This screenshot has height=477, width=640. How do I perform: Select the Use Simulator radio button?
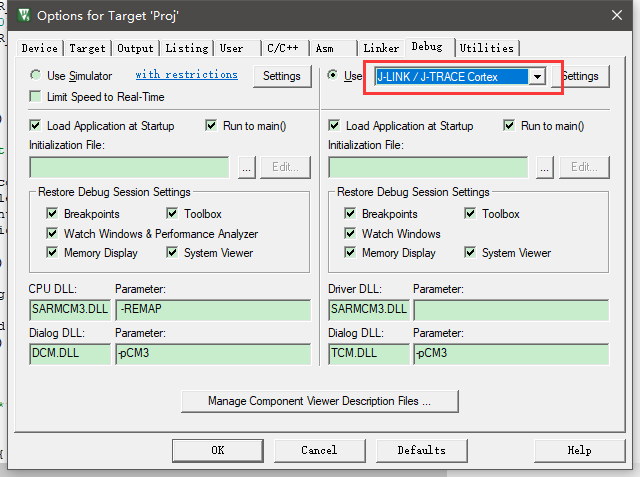pyautogui.click(x=36, y=76)
